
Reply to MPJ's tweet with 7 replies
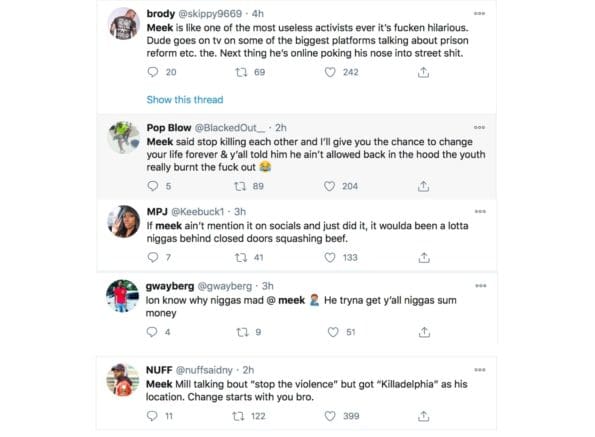pos(153,257)
